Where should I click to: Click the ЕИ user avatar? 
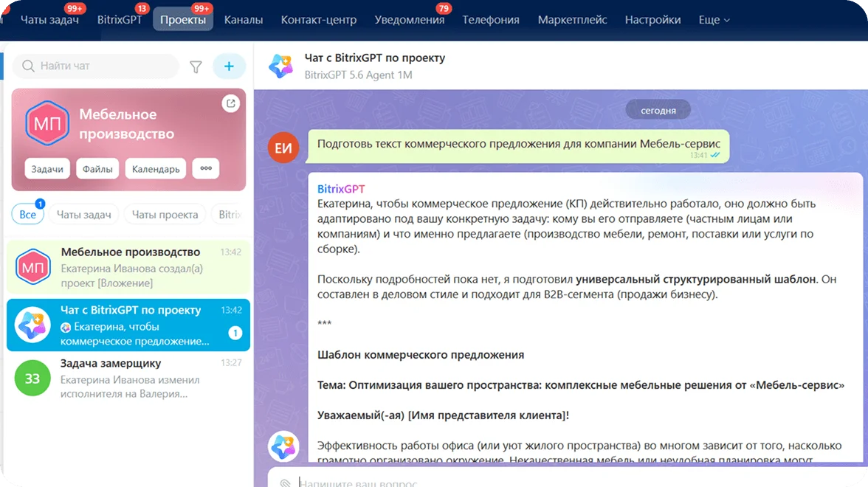pyautogui.click(x=283, y=148)
